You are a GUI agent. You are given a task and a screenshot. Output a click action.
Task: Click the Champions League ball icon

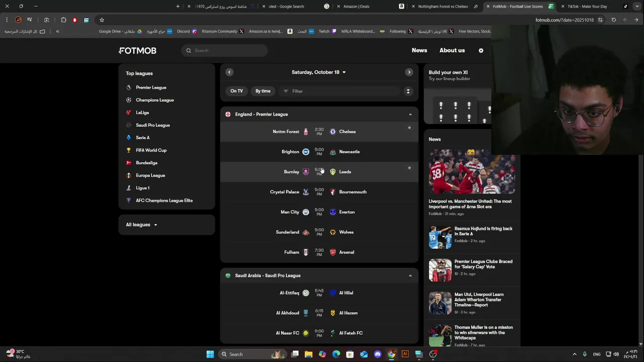tap(129, 100)
